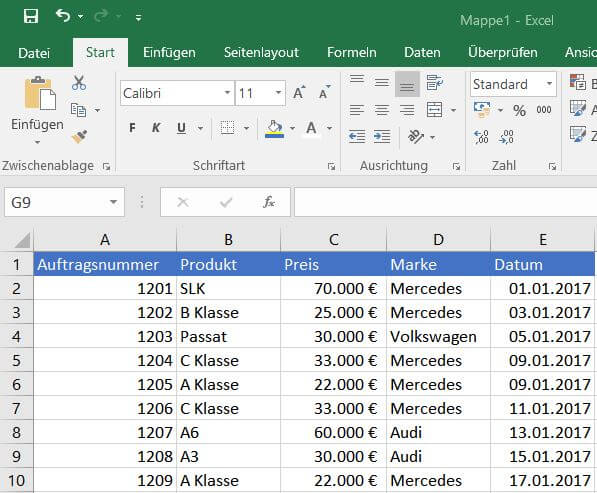Select column header C
597x493 pixels.
334,240
